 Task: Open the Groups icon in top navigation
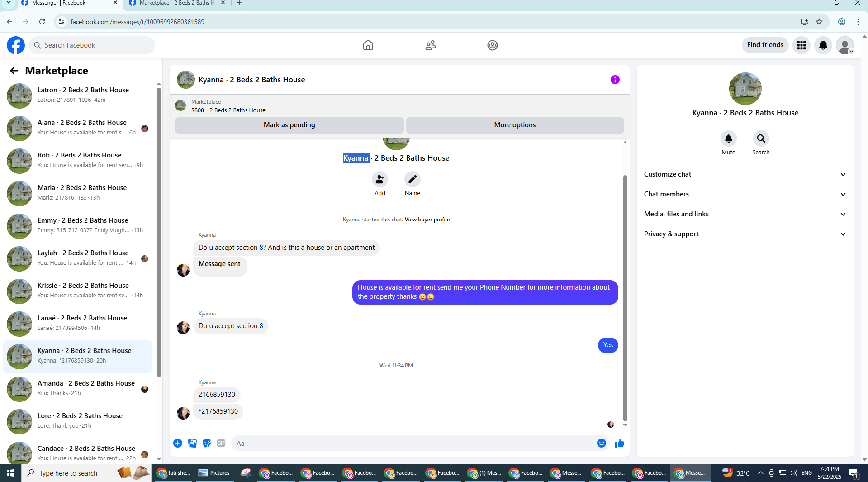pyautogui.click(x=493, y=45)
